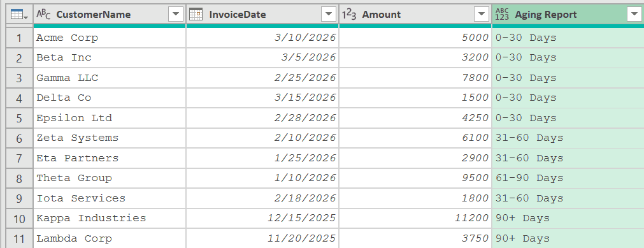Screen dimensions: 644x248
Task: Click the amount cell 9500
Action: point(415,178)
